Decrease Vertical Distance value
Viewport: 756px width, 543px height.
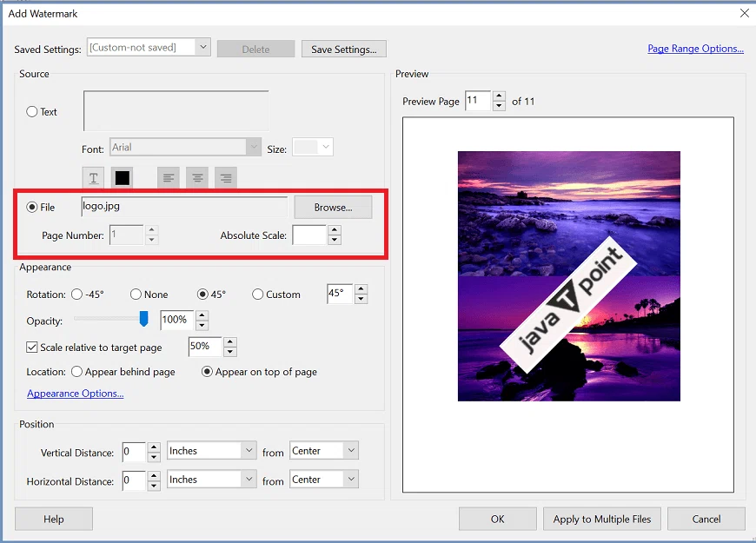[153, 457]
